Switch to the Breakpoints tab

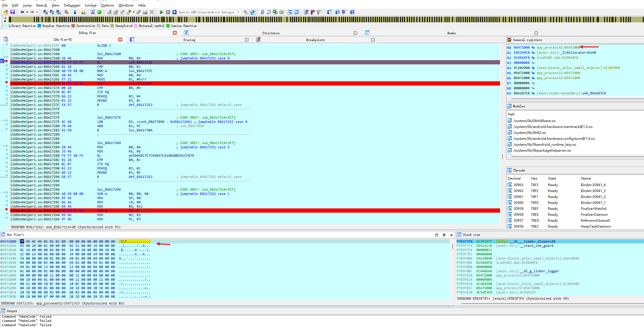coord(315,40)
